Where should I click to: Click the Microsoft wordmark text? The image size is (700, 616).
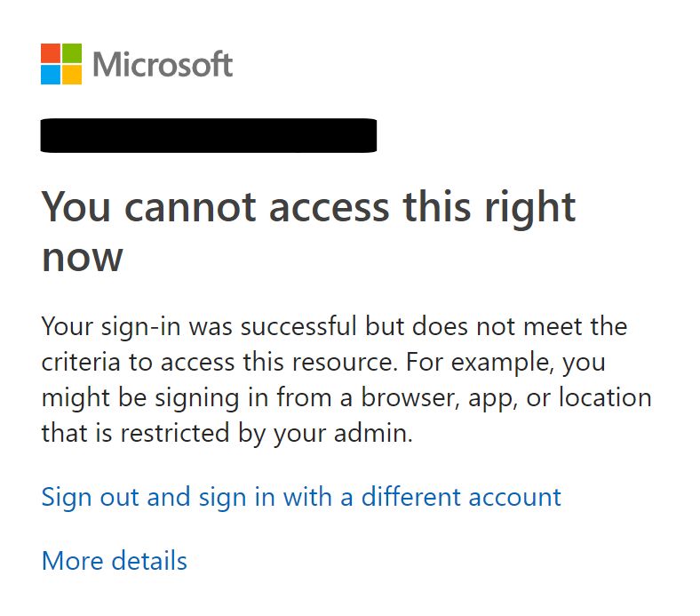(163, 64)
